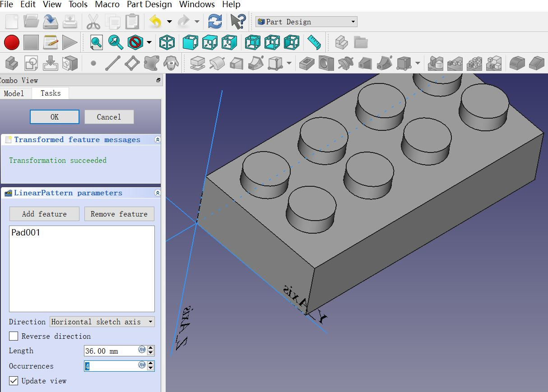Click the Pad feature icon
Image resolution: width=548 pixels, height=392 pixels.
coord(197,63)
